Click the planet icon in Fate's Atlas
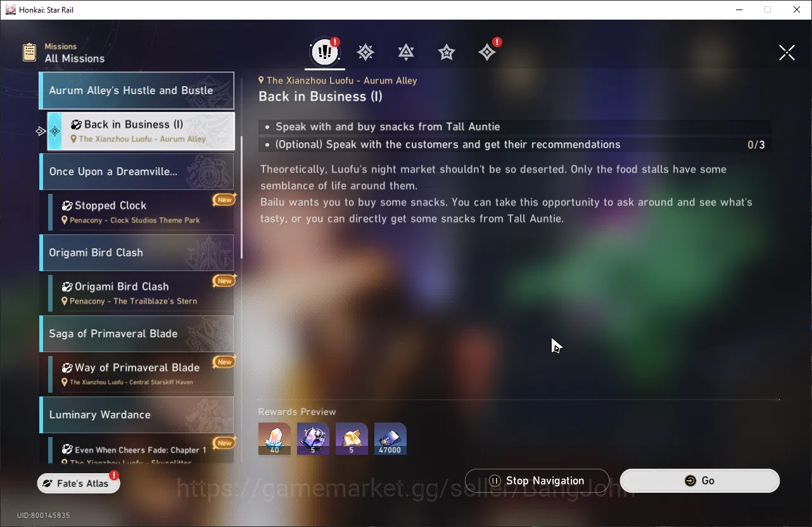Screen dimensions: 812x527 pos(47,483)
